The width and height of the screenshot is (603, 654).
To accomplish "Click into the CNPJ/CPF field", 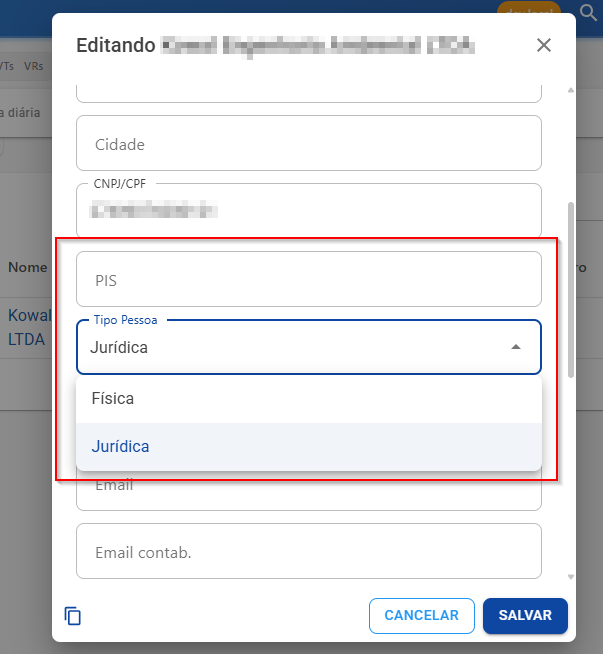I will [x=309, y=210].
